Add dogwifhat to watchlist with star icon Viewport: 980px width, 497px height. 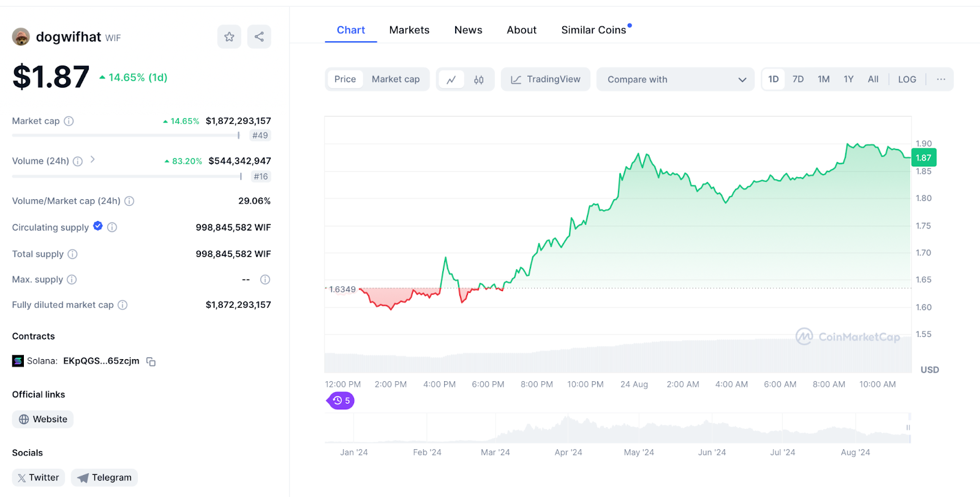point(229,37)
